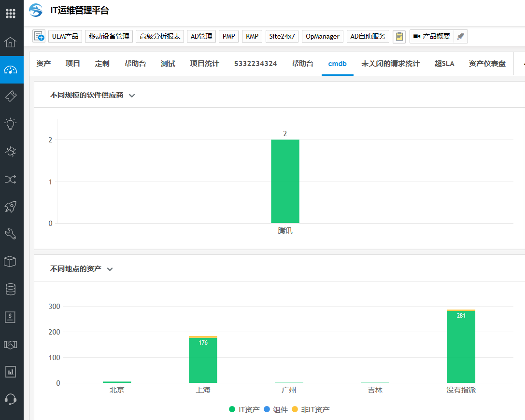Image resolution: width=525 pixels, height=420 pixels.
Task: Click the OpManager button
Action: (322, 37)
